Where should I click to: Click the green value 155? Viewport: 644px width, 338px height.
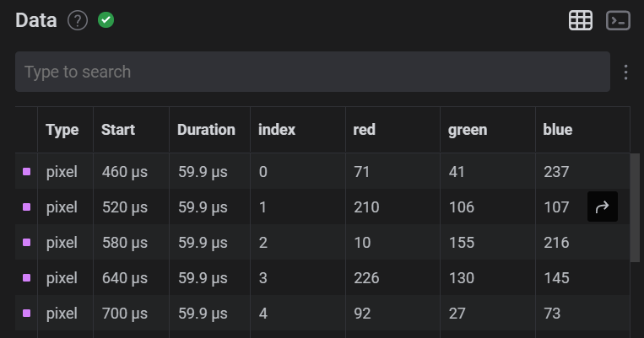(x=461, y=243)
